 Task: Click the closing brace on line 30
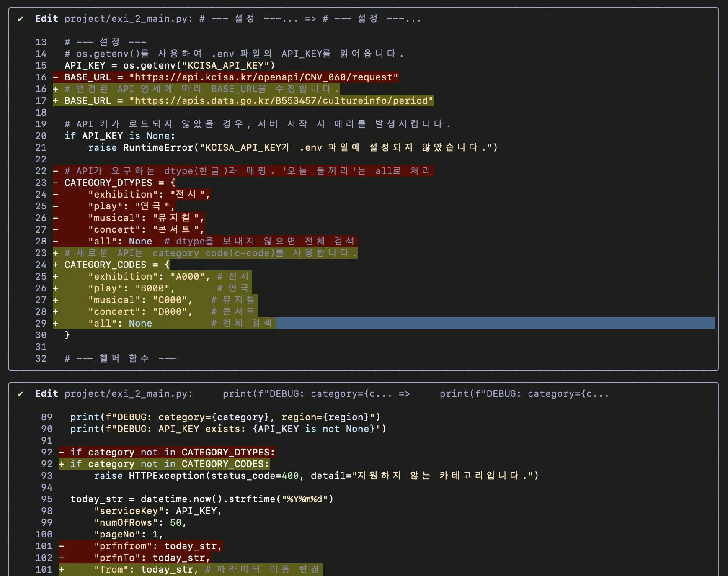[x=67, y=335]
